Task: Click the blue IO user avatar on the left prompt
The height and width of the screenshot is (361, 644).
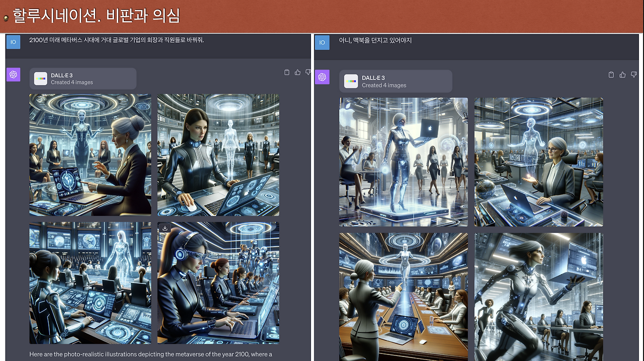Action: [13, 42]
